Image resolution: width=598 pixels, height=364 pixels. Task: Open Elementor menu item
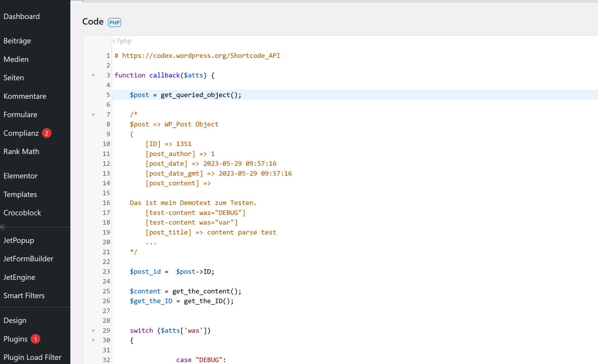20,176
